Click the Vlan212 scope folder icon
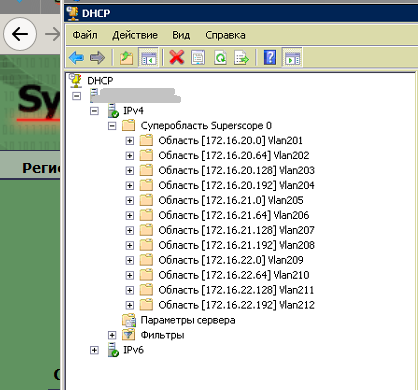 pos(146,305)
